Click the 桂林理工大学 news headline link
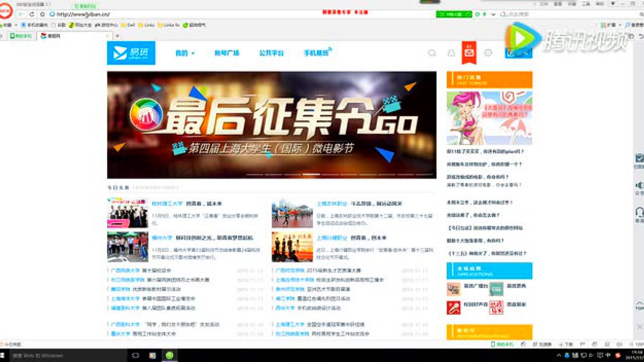Image resolution: width=644 pixels, height=362 pixels. (167, 204)
